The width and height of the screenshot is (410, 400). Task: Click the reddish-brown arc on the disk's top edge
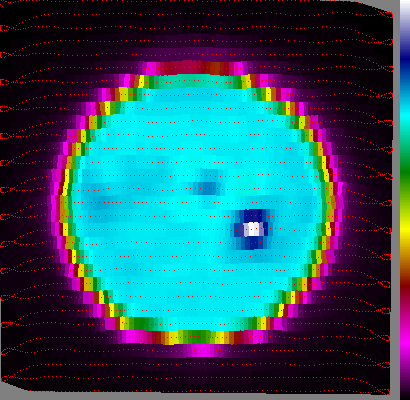tap(193, 68)
